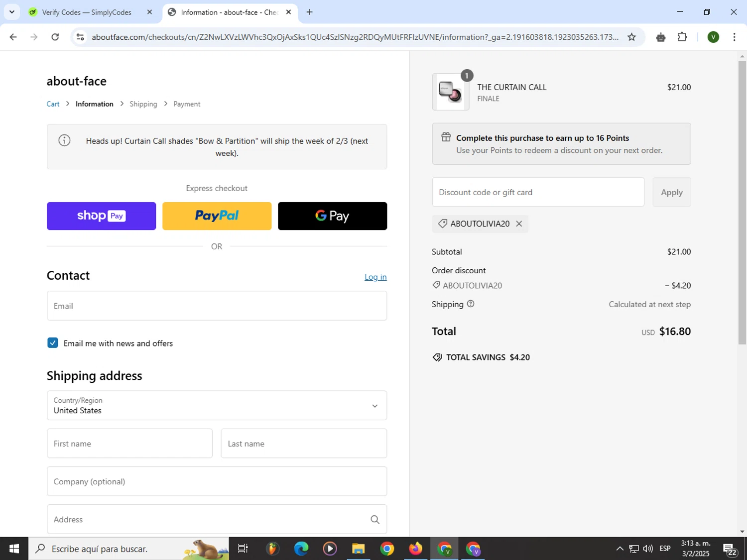Open the tab search dropdown arrow

(11, 12)
